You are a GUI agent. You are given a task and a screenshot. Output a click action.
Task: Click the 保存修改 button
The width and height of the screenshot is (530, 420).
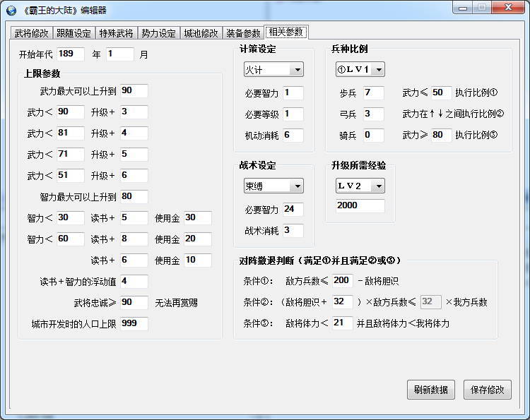(x=487, y=390)
